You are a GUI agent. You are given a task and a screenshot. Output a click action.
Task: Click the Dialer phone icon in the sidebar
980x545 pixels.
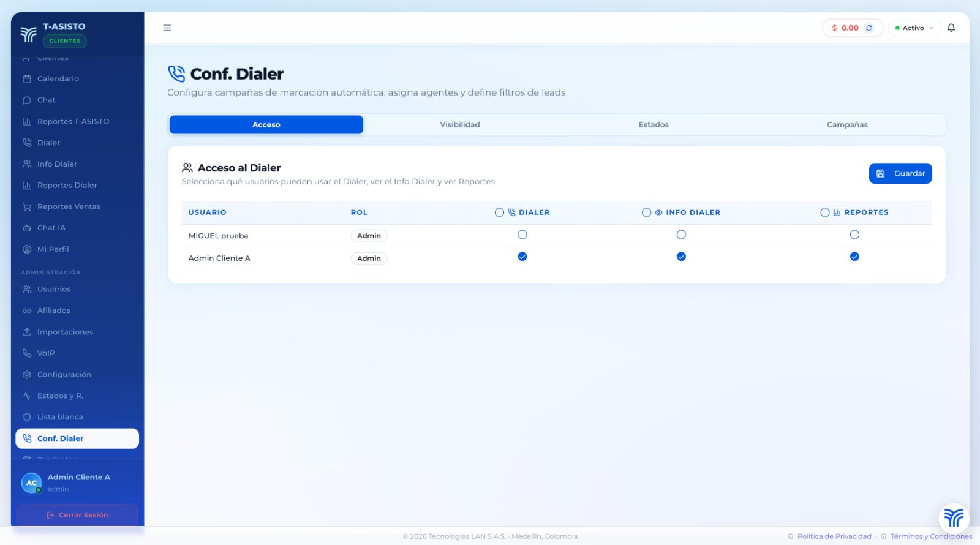(x=27, y=143)
